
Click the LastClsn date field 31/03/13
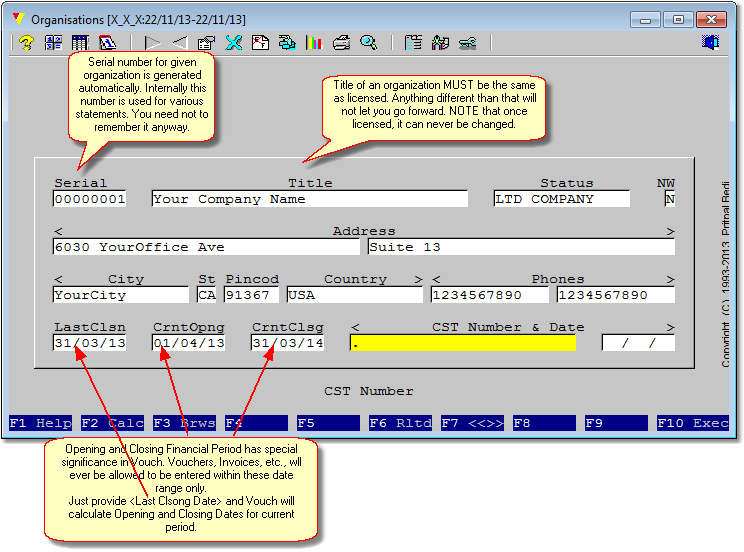[x=90, y=343]
